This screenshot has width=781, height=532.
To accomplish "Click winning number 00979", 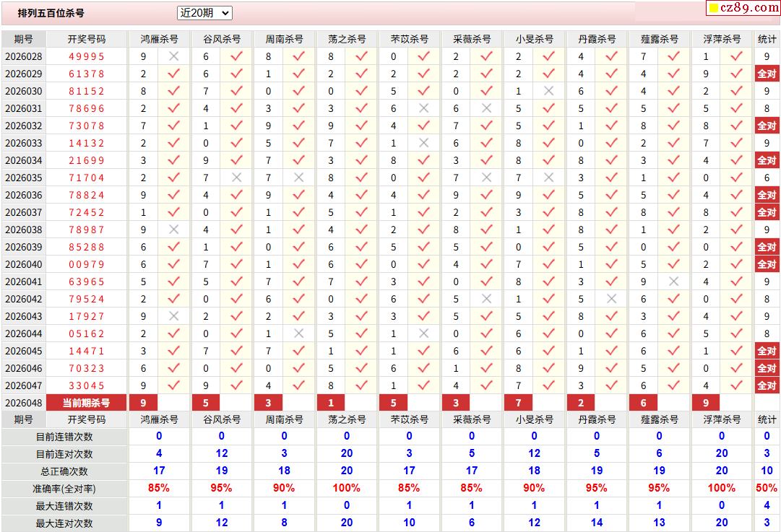I will tap(87, 264).
